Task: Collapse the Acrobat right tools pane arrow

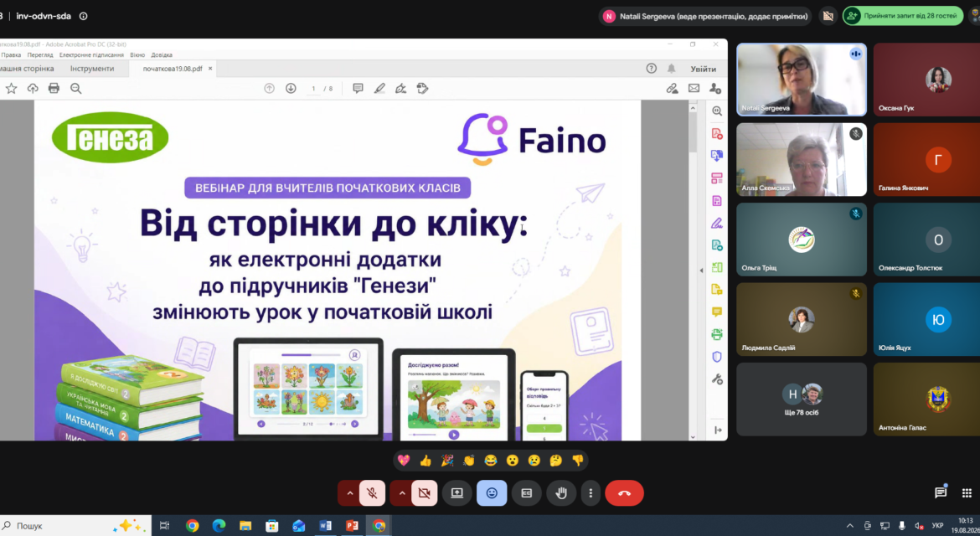Action: tap(701, 271)
